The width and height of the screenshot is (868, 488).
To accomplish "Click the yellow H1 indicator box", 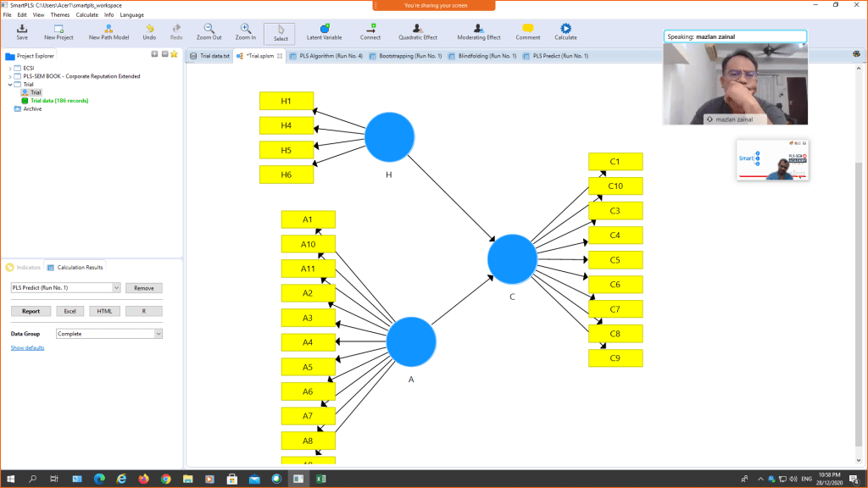I will [x=287, y=102].
